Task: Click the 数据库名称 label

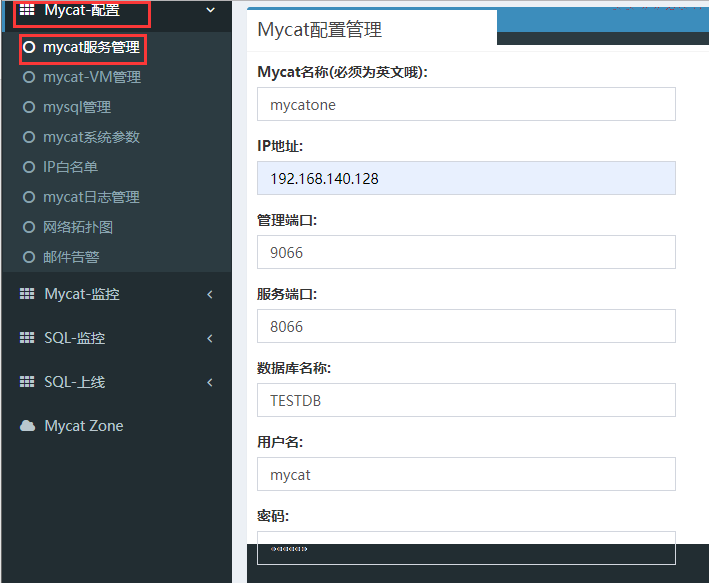Action: pos(294,368)
